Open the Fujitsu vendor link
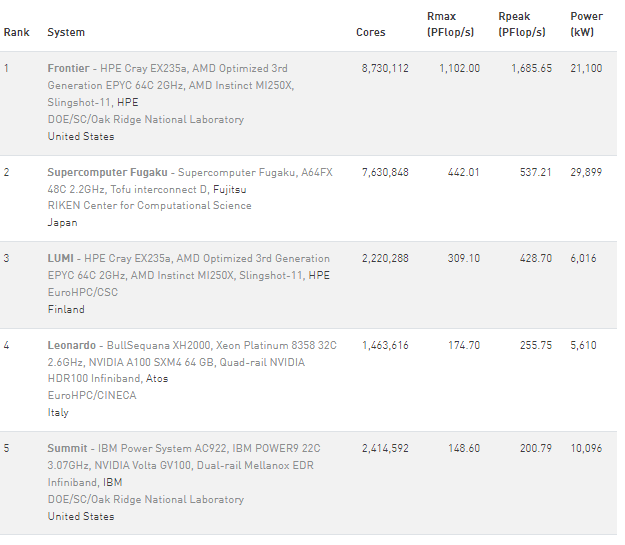Viewport: 625px width, 545px height. click(231, 189)
